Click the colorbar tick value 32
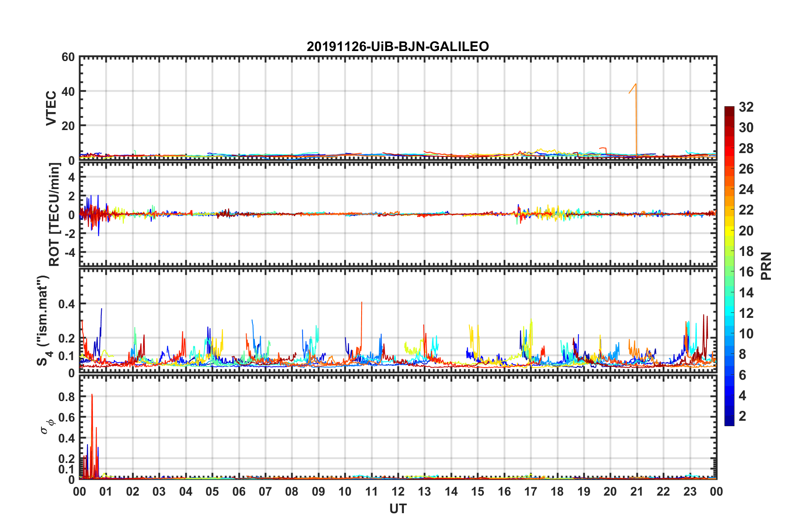This screenshot has height=532, width=796. pyautogui.click(x=746, y=107)
